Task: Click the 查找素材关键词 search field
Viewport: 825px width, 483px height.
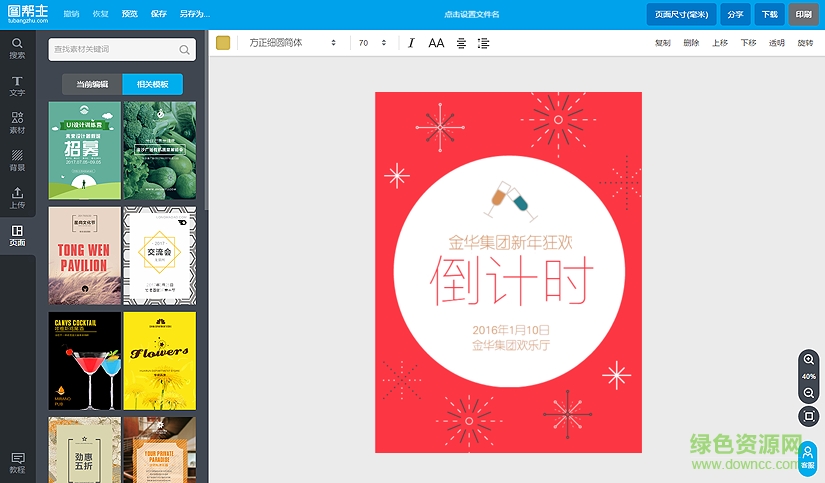Action: (x=113, y=49)
